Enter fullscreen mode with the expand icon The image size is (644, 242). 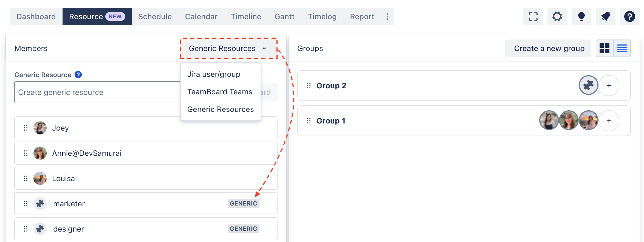(533, 16)
